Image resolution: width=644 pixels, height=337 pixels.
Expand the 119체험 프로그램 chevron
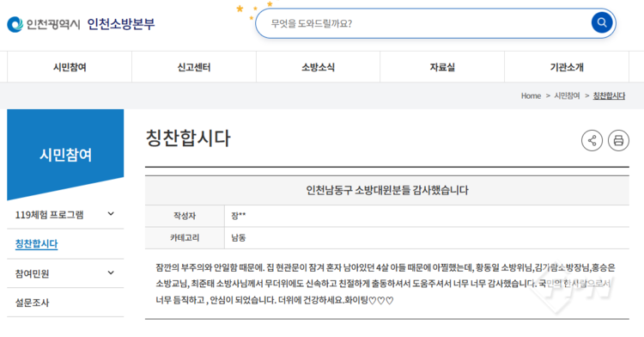tap(111, 214)
